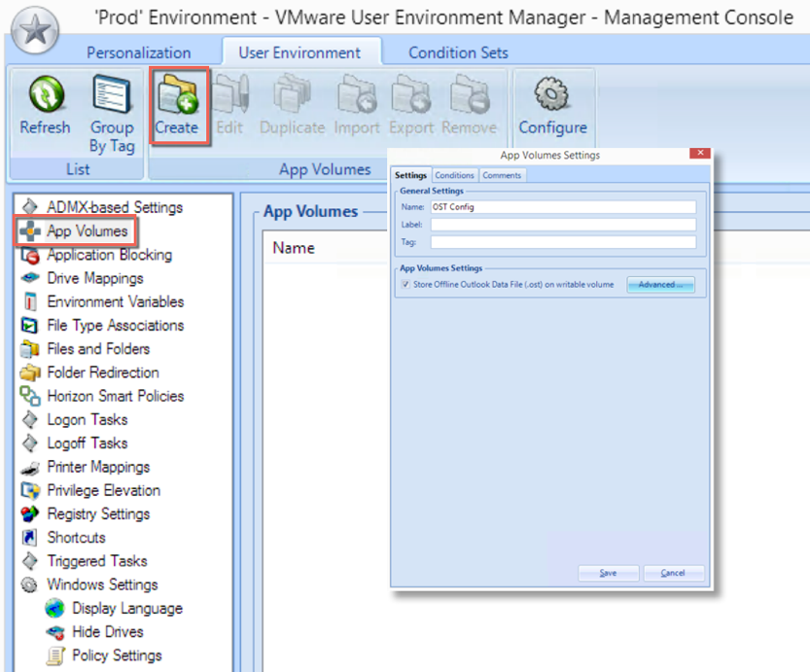Click the Import folder icon

(x=357, y=93)
